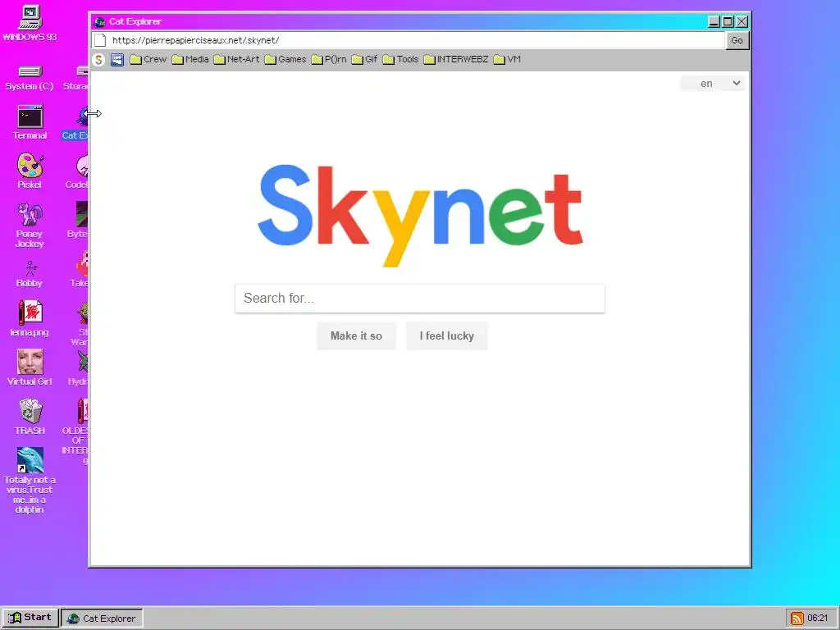Open the INTERWEBZ bookmarks folder
The image size is (840, 630).
456,59
